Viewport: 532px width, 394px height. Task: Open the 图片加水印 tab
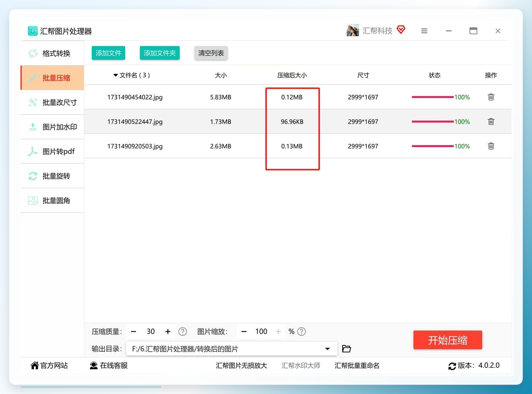52,127
